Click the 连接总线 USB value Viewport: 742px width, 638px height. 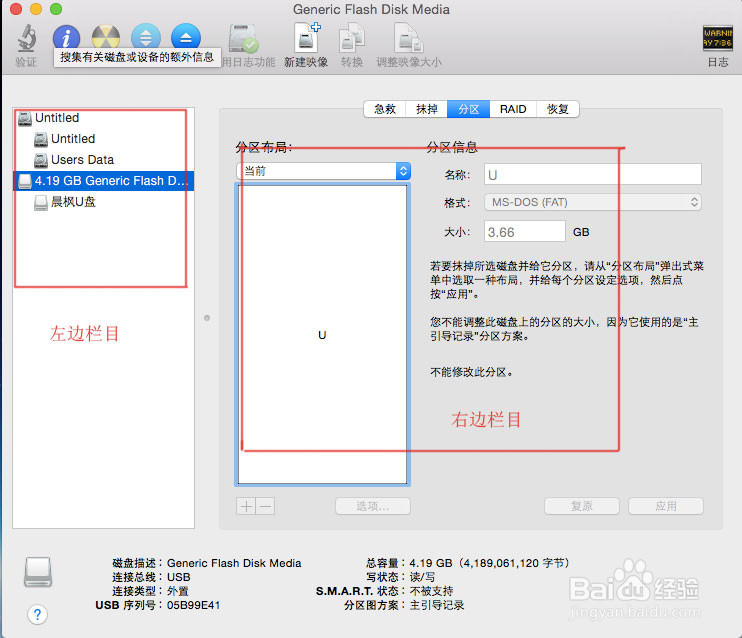pyautogui.click(x=178, y=577)
